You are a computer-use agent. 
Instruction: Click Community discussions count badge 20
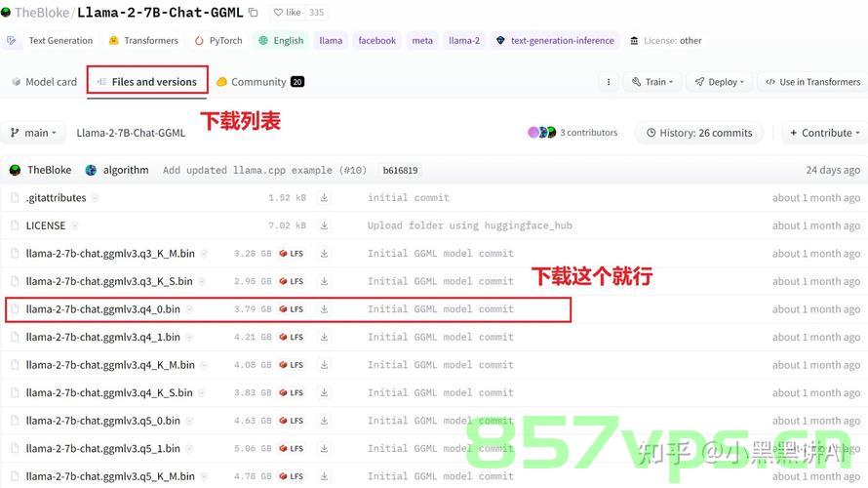point(297,82)
